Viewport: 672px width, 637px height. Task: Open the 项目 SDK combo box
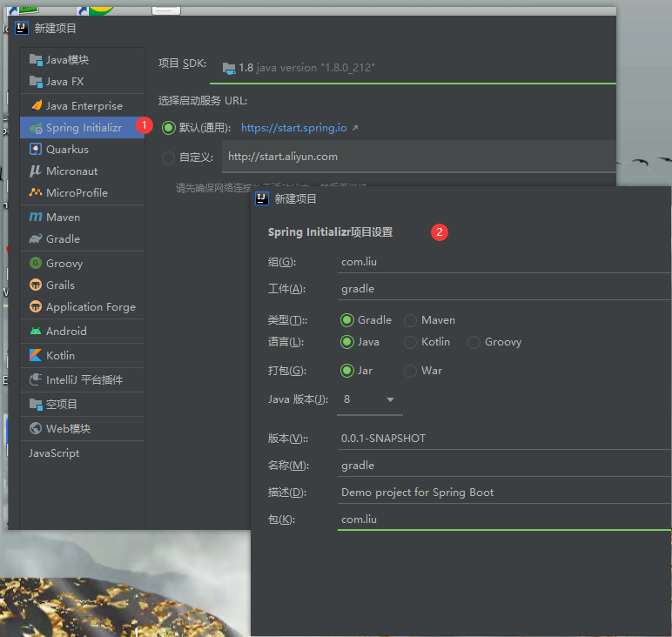pos(413,68)
